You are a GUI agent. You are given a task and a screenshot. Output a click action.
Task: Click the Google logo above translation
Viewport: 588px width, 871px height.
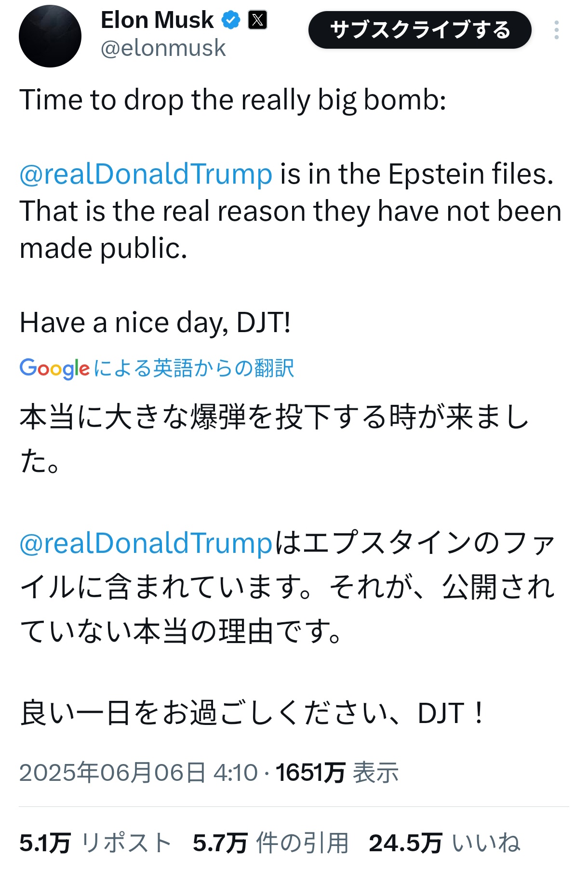pos(54,369)
